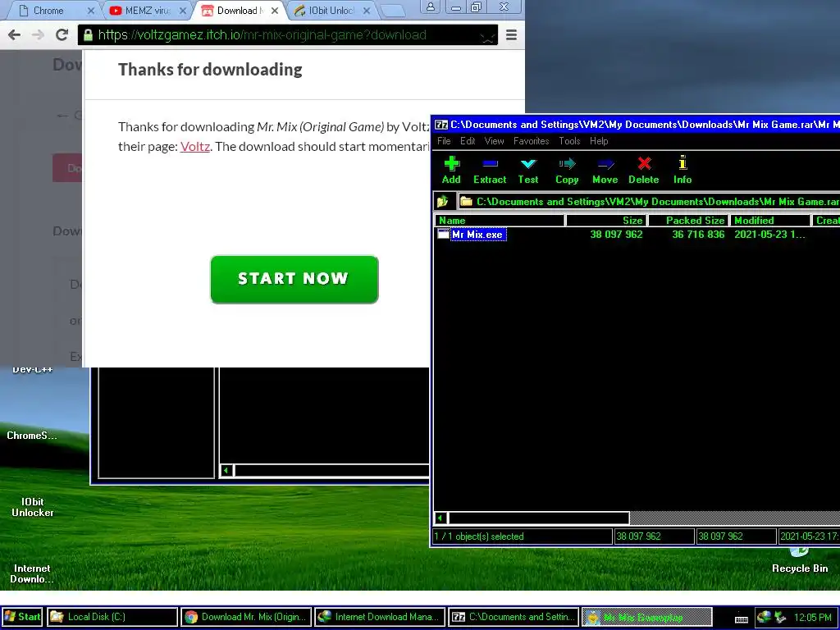
Task: Open the Chrome hamburger menu
Action: (x=511, y=34)
